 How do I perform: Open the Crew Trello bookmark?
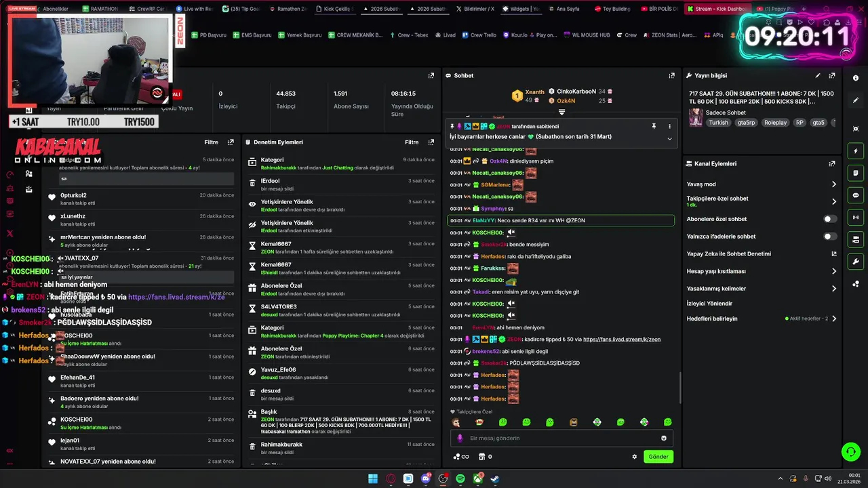[479, 35]
